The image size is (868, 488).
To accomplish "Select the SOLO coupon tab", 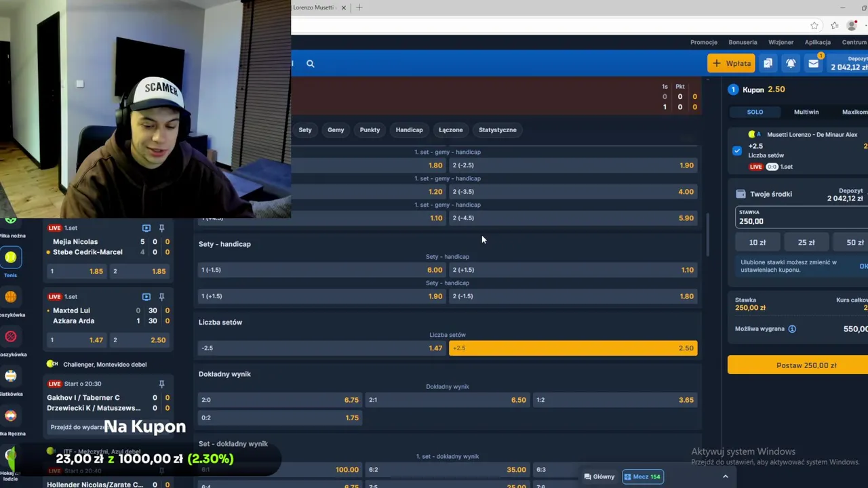I will tap(755, 112).
